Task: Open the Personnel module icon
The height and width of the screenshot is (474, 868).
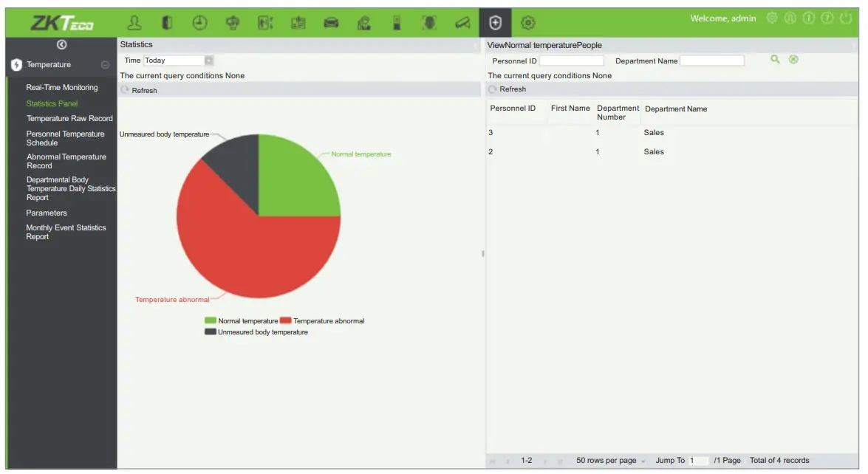Action: [x=134, y=23]
